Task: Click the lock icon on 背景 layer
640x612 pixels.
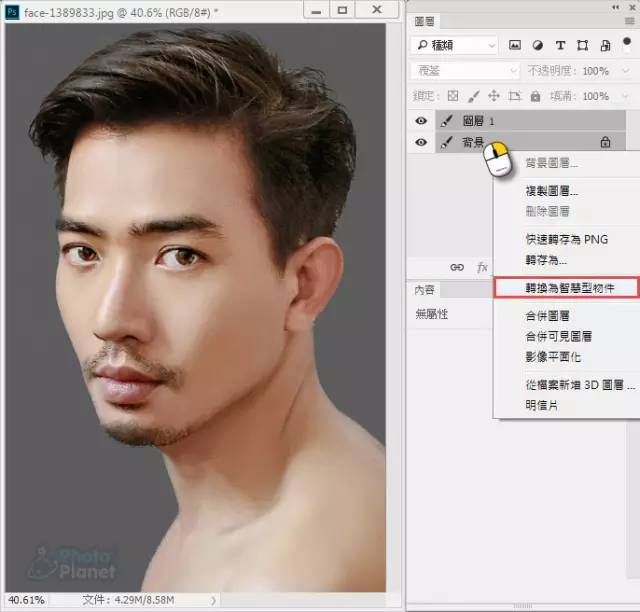Action: pos(605,143)
